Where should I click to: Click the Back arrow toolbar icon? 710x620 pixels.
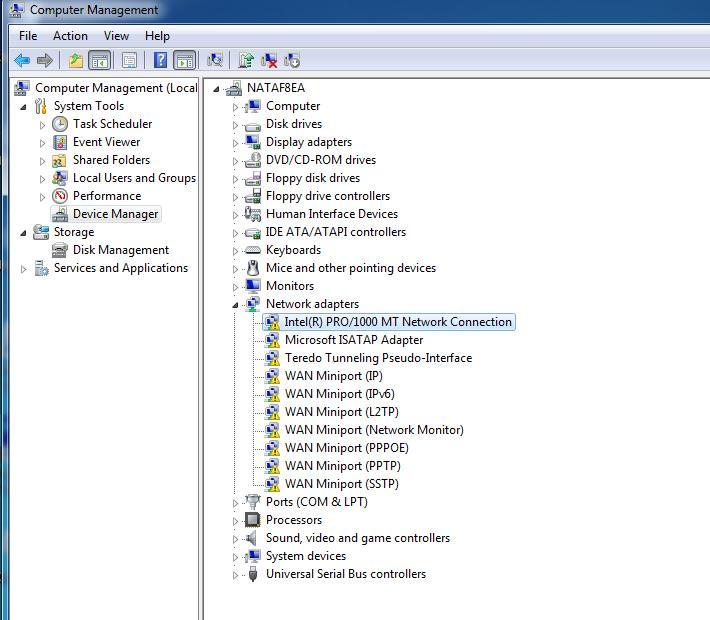tap(22, 60)
